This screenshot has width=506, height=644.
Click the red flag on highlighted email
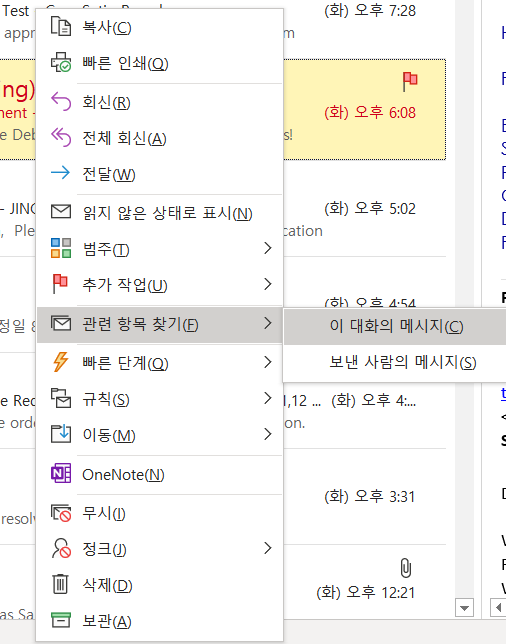tap(409, 81)
